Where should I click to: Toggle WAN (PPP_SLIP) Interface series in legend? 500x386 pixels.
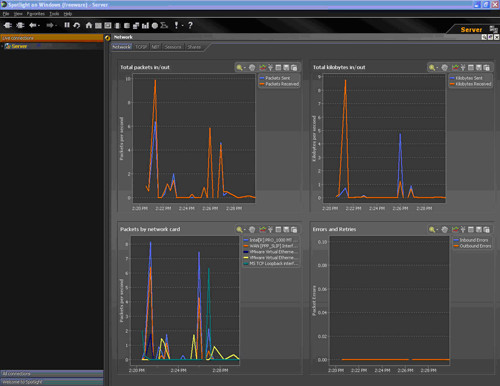coord(271,246)
